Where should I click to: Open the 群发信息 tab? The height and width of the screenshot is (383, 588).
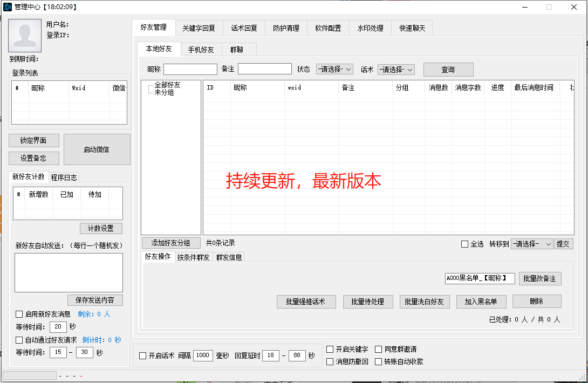tap(229, 257)
